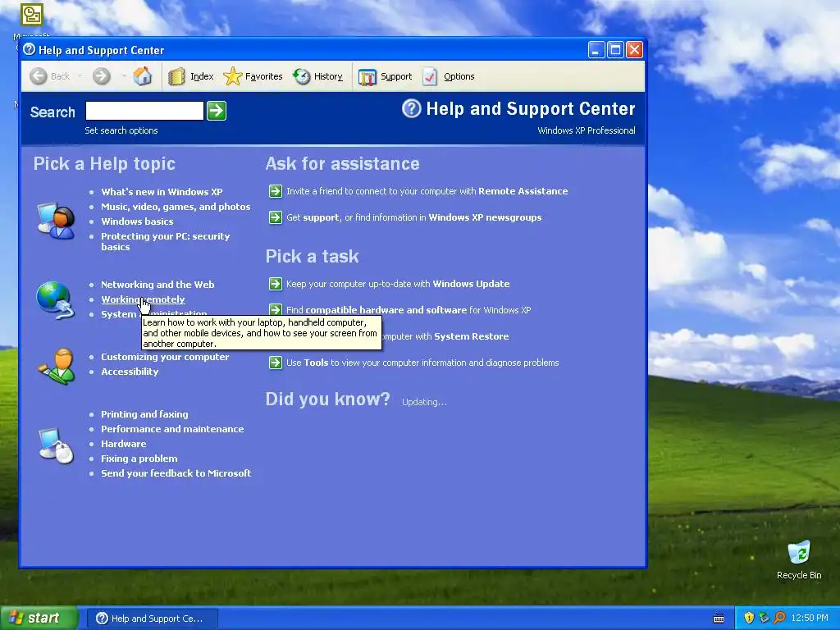Screen dimensions: 840x630
Task: Click the green search go arrow button
Action: pos(217,111)
